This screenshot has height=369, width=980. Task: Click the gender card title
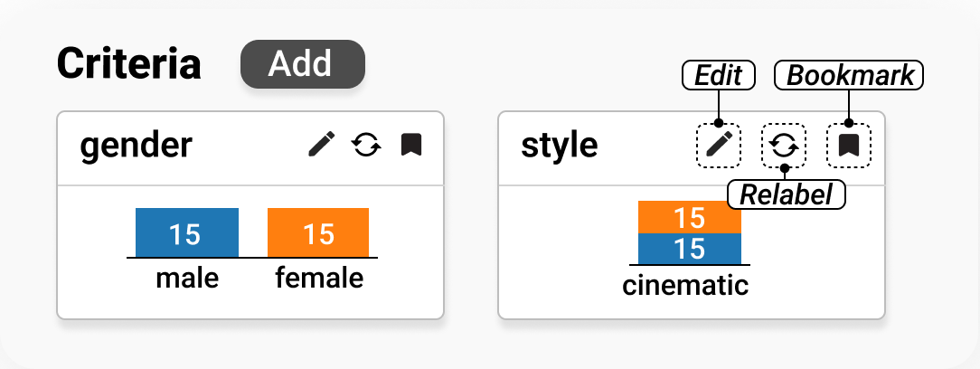136,145
